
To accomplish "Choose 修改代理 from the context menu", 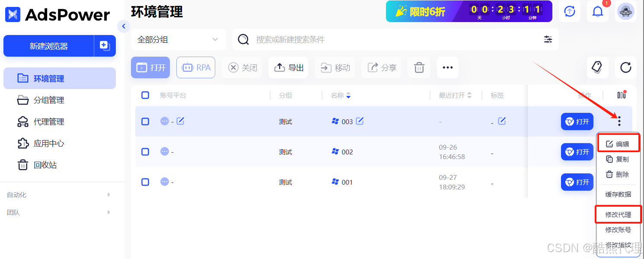I will coord(618,214).
